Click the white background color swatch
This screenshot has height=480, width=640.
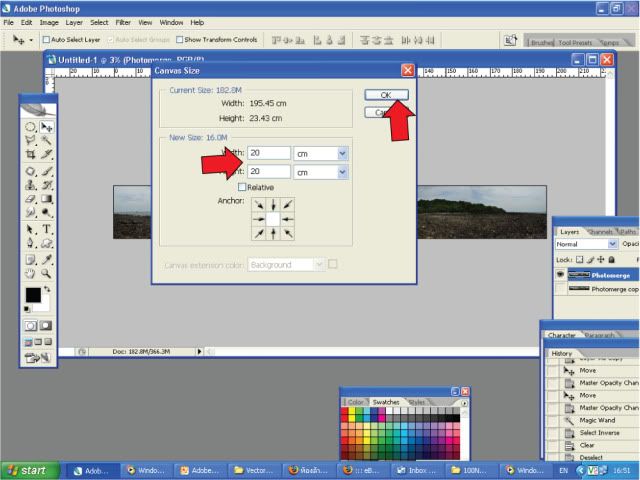coord(44,305)
